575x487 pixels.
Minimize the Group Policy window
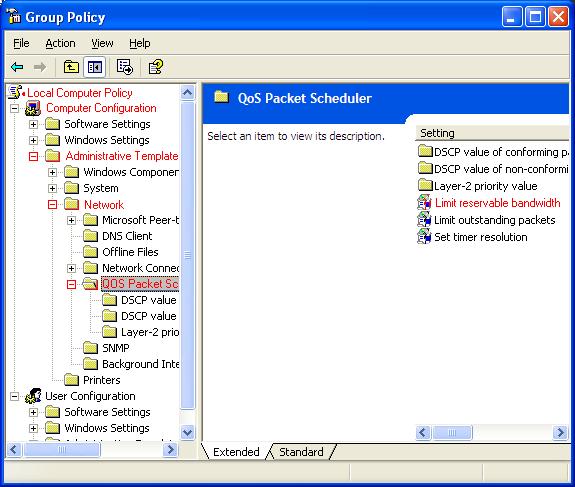point(512,17)
